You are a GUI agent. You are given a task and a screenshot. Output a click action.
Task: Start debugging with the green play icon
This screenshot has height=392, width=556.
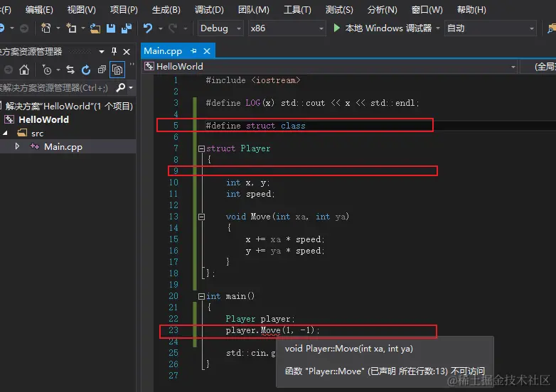click(x=336, y=28)
